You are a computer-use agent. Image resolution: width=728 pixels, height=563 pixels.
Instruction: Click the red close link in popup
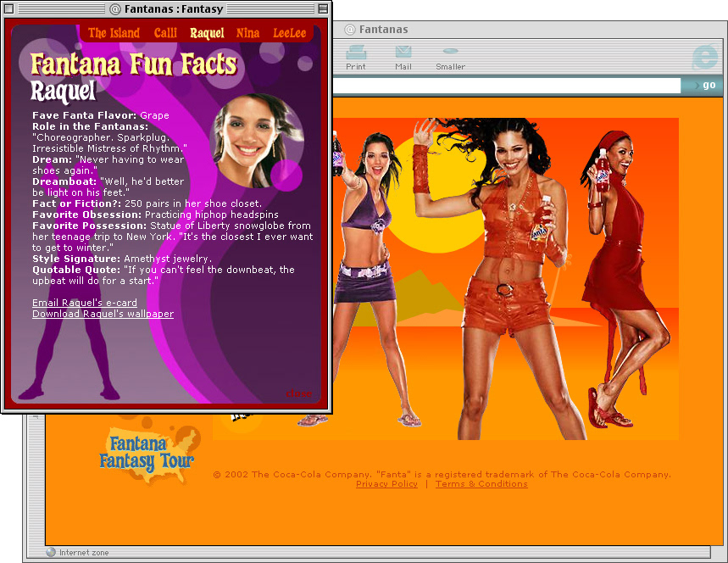pyautogui.click(x=298, y=393)
